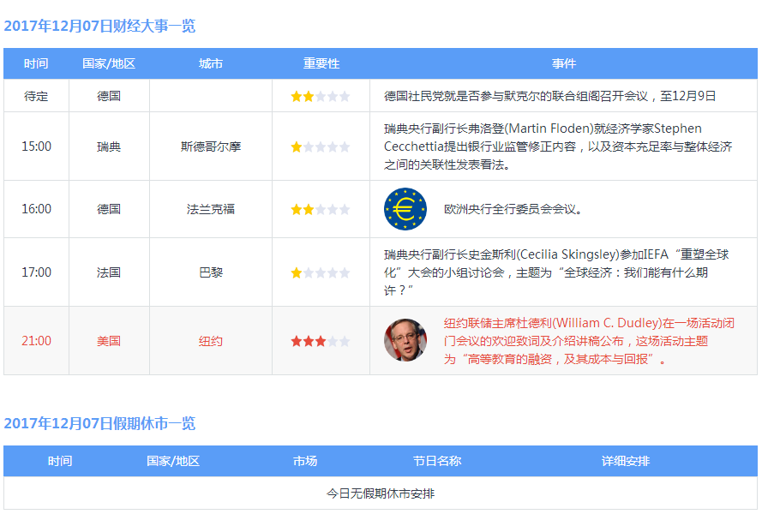Click the 详细安排 column header
Viewport: 762px width, 532px height.
click(x=626, y=461)
